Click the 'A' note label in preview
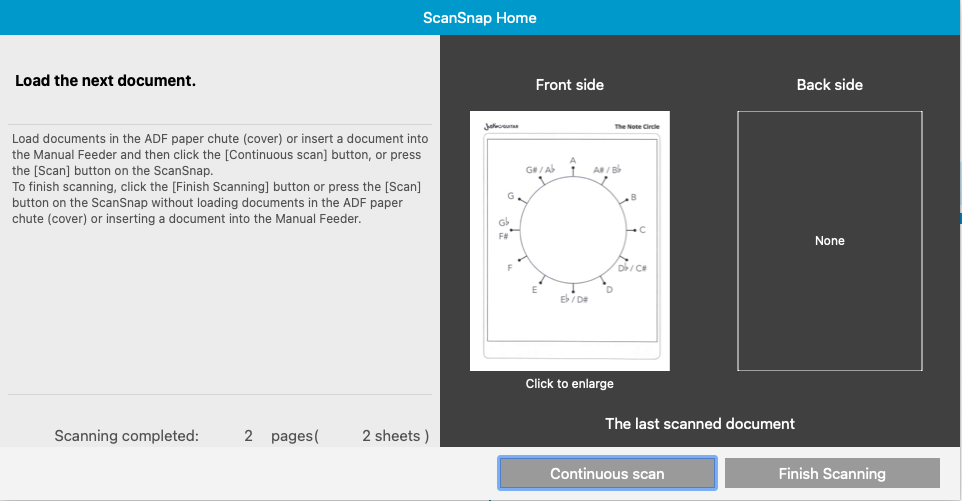 coord(573,161)
